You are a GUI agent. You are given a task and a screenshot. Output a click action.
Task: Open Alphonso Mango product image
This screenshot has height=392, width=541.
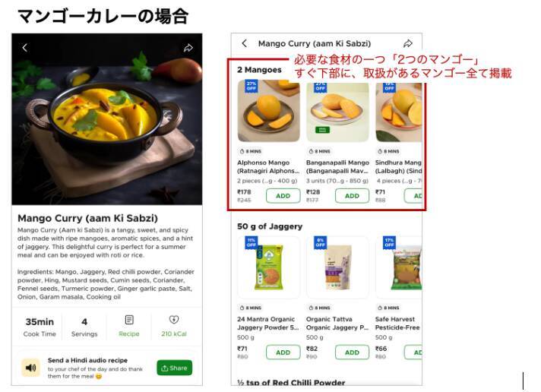(269, 111)
